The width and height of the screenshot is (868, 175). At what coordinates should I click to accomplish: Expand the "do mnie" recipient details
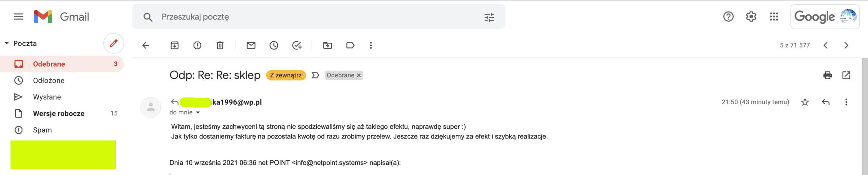click(x=198, y=112)
